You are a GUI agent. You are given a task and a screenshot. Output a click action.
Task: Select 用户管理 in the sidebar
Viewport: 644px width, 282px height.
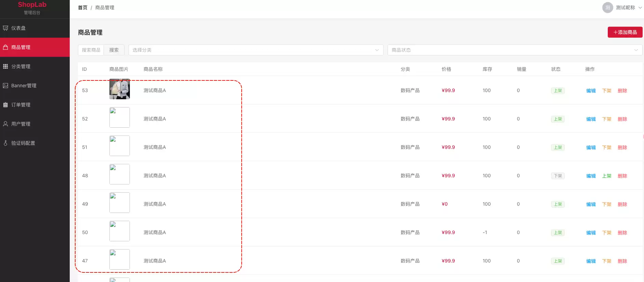[x=35, y=124]
